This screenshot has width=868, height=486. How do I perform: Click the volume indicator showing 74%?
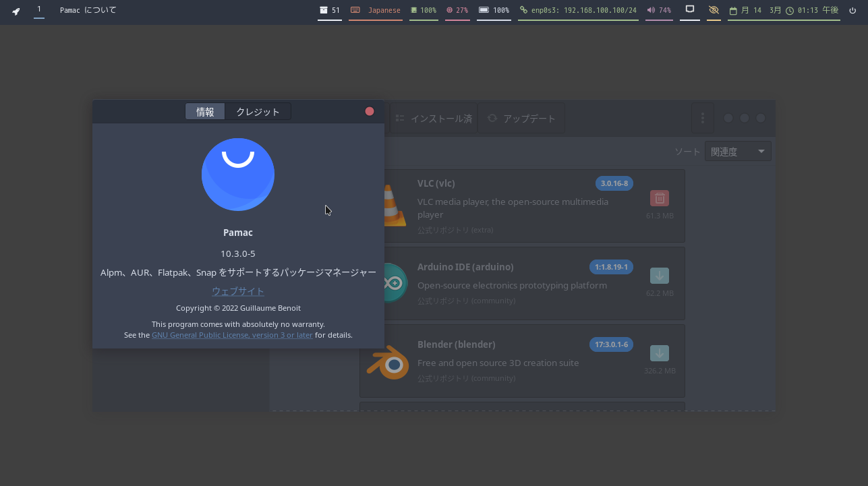(659, 10)
